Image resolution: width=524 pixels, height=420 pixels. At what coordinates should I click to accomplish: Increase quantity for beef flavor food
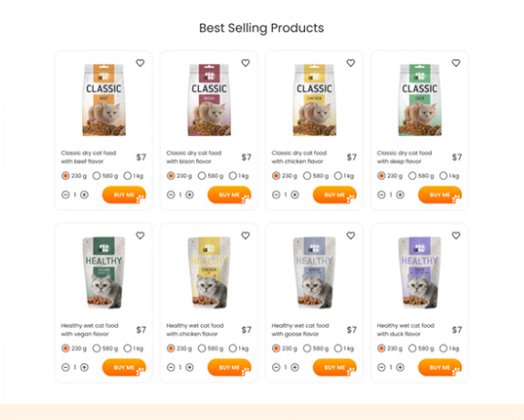tap(84, 194)
